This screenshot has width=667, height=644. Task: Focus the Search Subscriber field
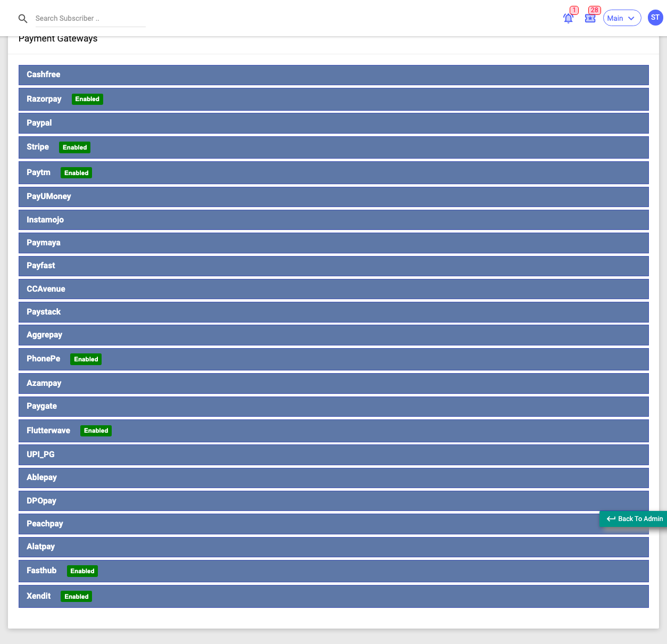[x=90, y=18]
